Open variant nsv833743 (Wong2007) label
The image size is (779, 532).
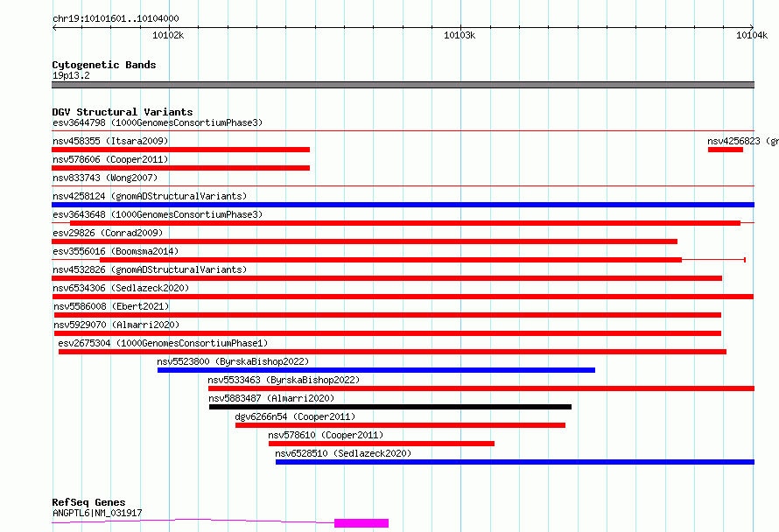tap(105, 178)
